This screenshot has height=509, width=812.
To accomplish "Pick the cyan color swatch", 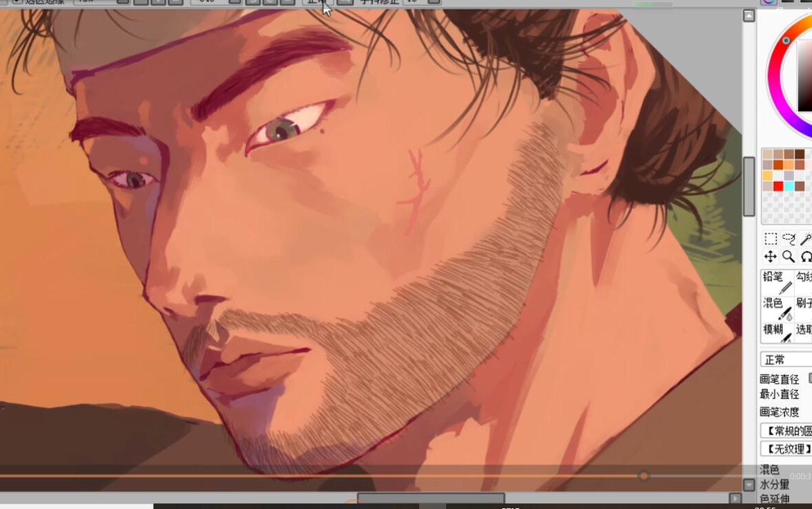I will coord(789,187).
